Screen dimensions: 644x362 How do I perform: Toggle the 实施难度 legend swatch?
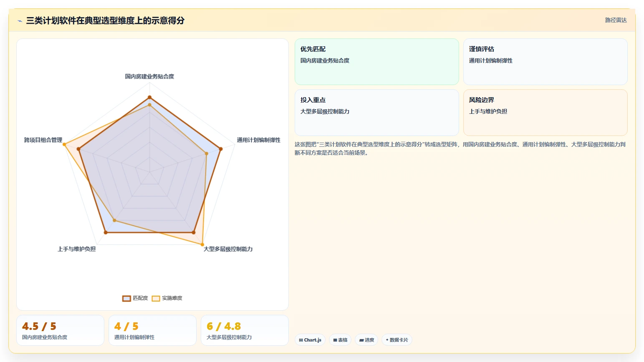[156, 298]
